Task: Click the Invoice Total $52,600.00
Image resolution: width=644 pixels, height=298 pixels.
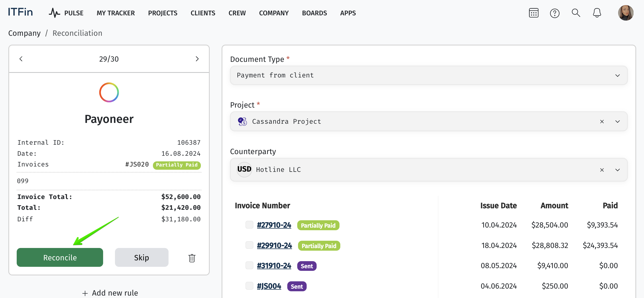Action: coord(181,197)
